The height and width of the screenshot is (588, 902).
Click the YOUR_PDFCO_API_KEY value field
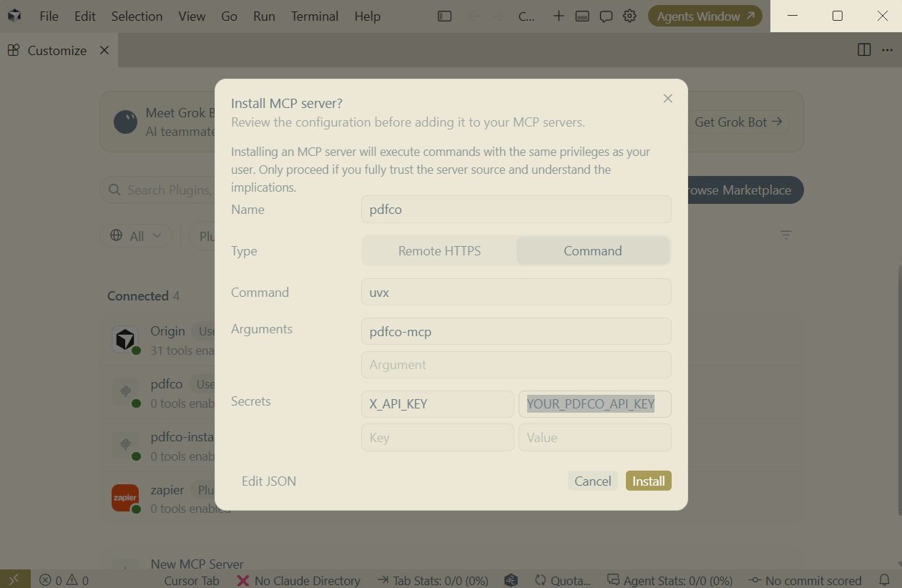pos(595,404)
